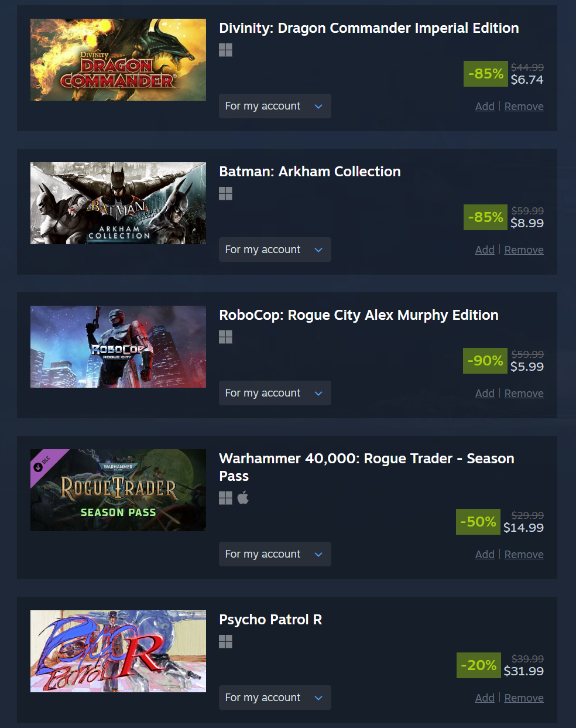Expand account dropdown for Warhammer Season Pass
576x728 pixels.
click(x=275, y=554)
